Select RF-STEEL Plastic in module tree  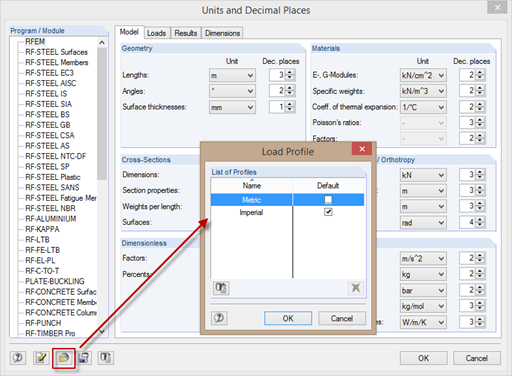point(53,177)
